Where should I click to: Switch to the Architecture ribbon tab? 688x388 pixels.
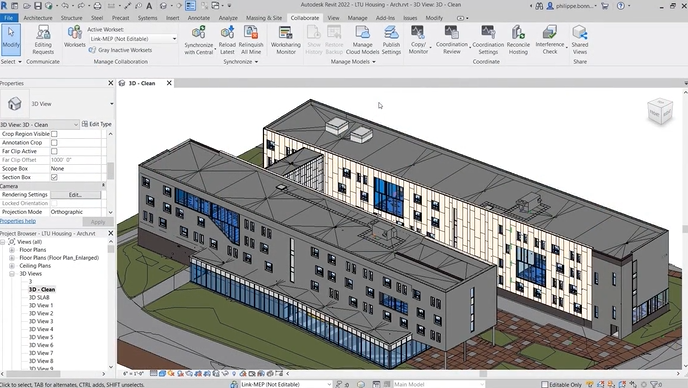coord(38,18)
